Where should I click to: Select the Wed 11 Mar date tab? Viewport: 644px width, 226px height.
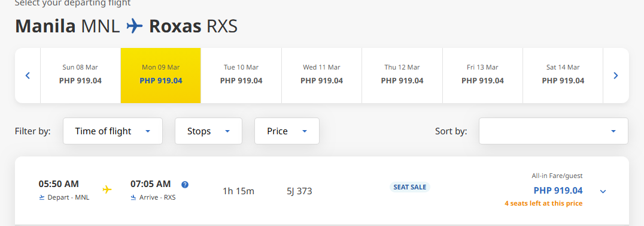click(321, 76)
